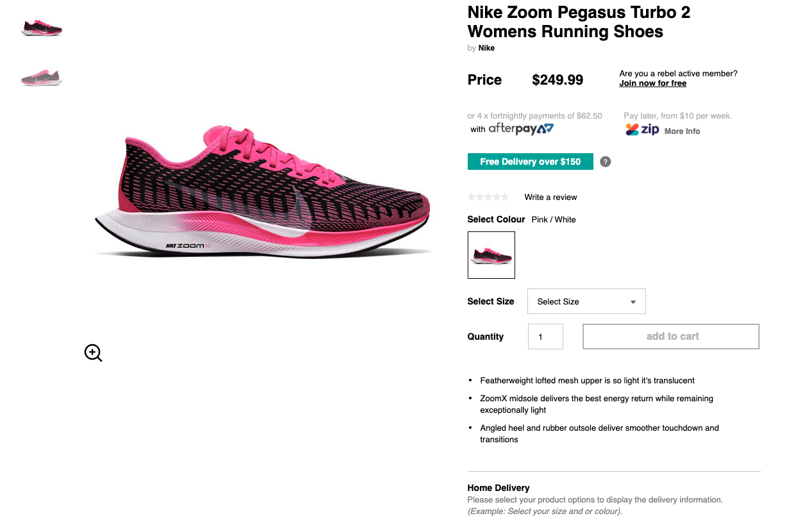Click the Home Delivery heading

pyautogui.click(x=498, y=488)
